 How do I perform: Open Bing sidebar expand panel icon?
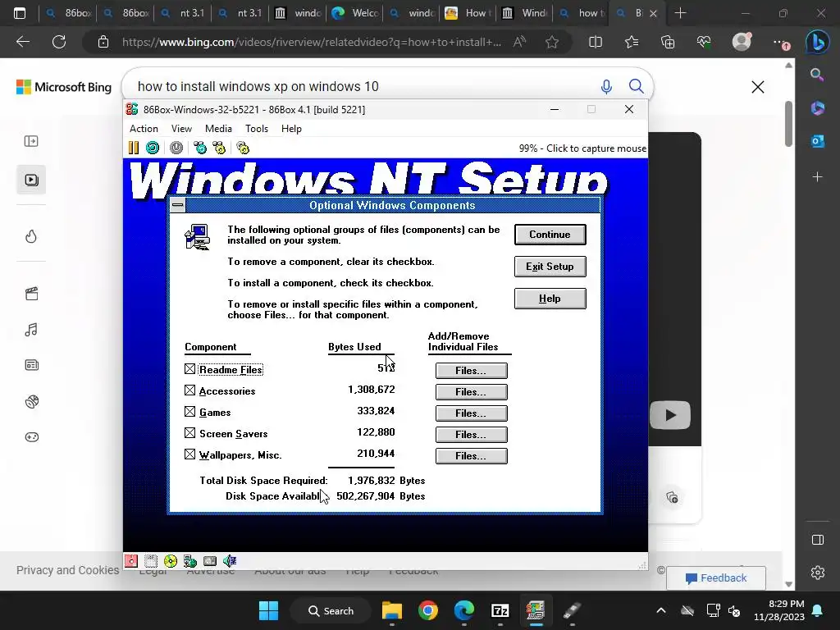(x=31, y=141)
